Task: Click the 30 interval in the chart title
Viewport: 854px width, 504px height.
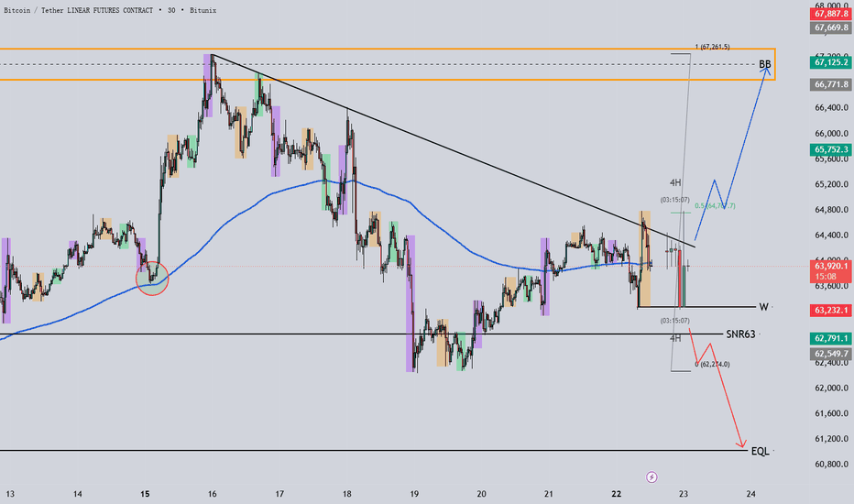Action: click(171, 10)
